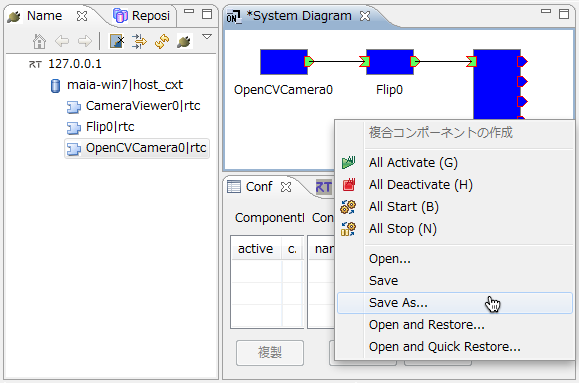This screenshot has height=383, width=579.
Task: Close the Conf view tab
Action: 286,187
